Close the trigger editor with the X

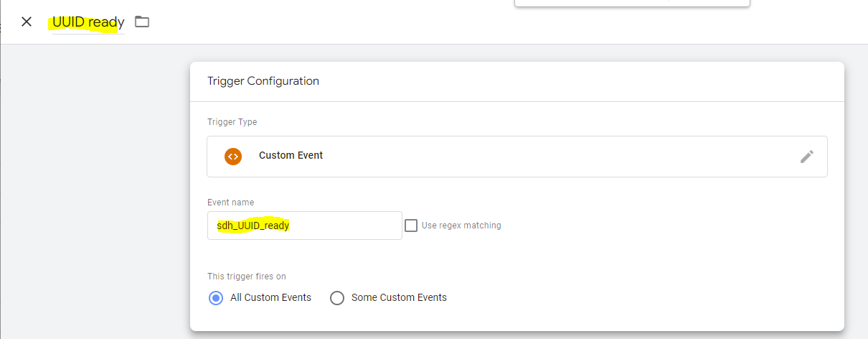pyautogui.click(x=27, y=22)
